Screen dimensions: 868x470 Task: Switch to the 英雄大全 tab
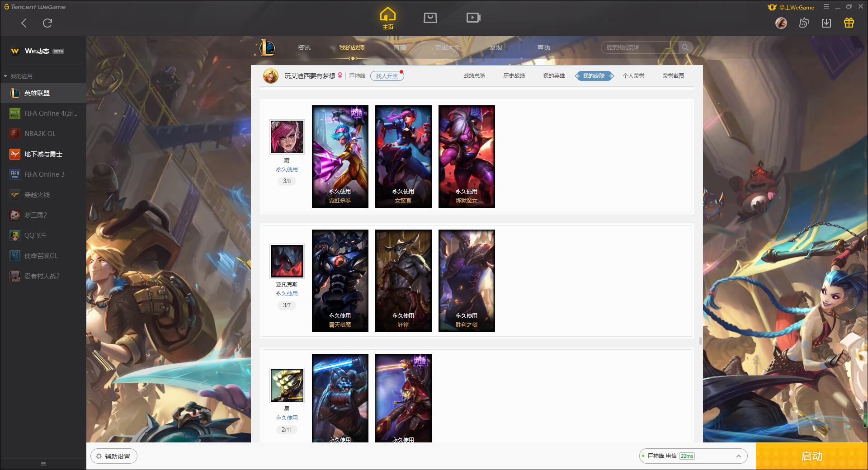(x=448, y=47)
